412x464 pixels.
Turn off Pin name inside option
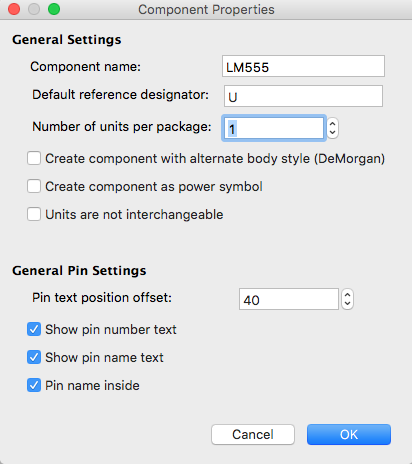(34, 385)
